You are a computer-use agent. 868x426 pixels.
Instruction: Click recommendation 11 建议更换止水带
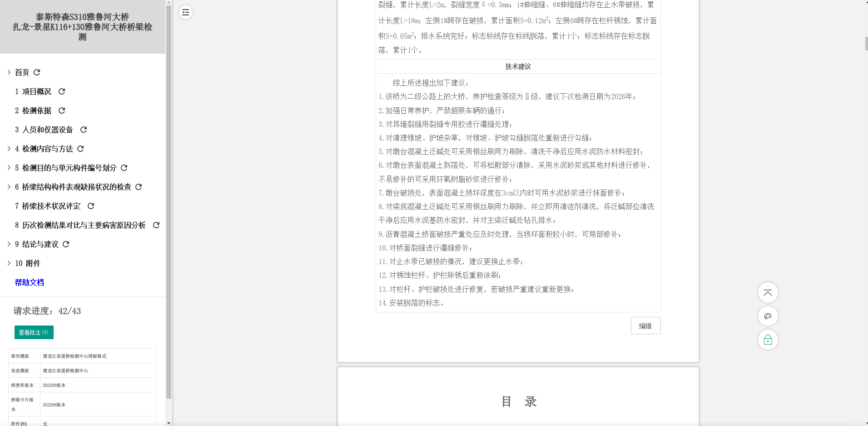(451, 261)
